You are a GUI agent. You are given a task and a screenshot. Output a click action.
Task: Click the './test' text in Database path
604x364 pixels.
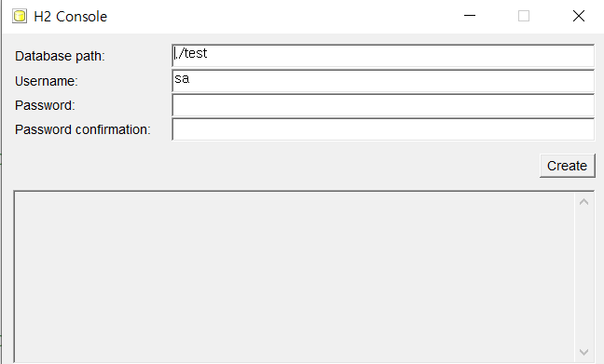[x=191, y=53]
